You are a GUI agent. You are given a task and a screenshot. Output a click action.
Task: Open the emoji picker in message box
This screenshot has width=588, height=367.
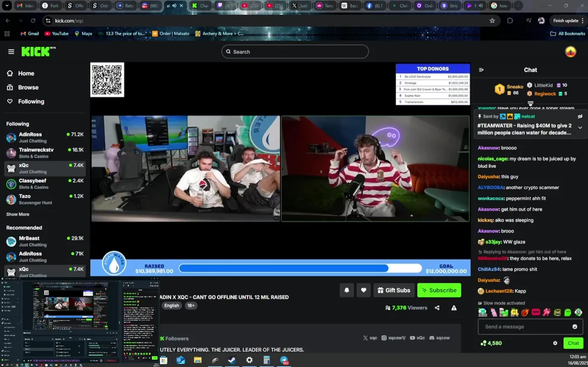[575, 326]
